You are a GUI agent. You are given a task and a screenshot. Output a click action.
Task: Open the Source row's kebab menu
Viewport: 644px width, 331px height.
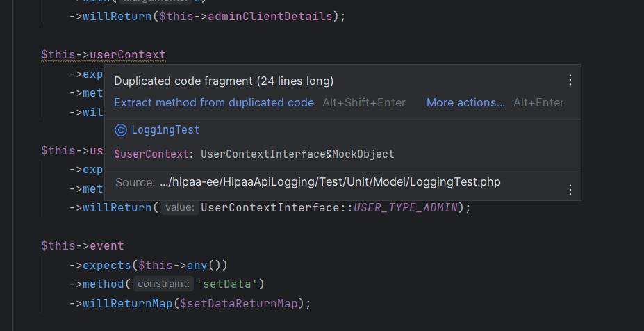point(570,190)
